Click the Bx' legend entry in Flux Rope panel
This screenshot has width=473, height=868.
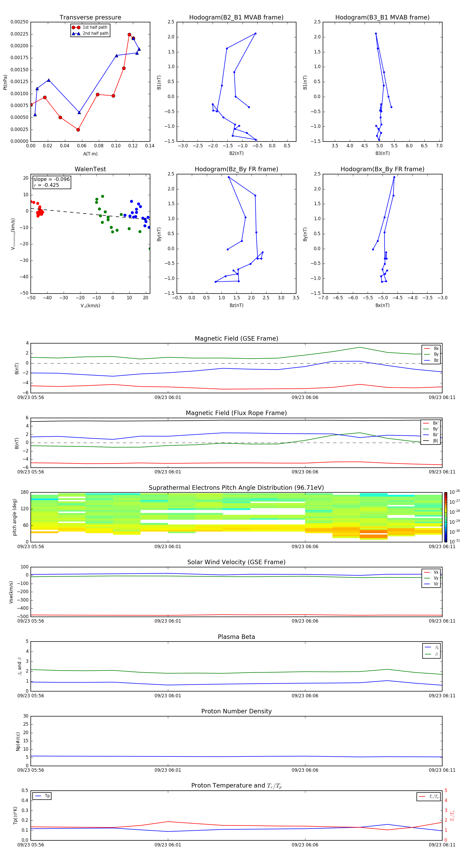(x=431, y=423)
